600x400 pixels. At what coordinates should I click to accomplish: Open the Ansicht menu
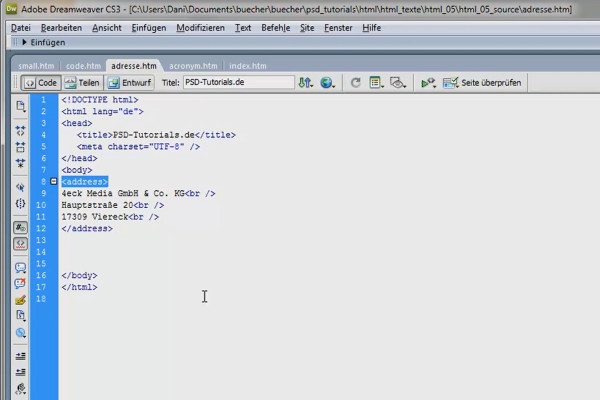point(107,28)
